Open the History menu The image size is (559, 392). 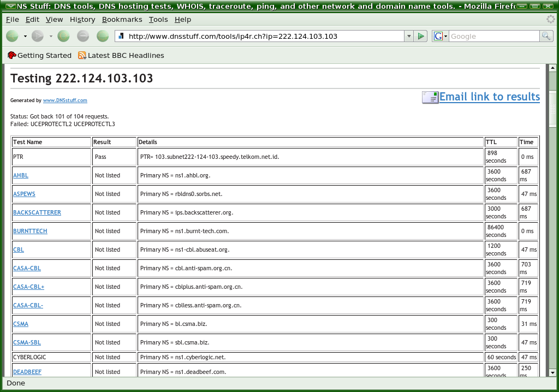click(82, 19)
